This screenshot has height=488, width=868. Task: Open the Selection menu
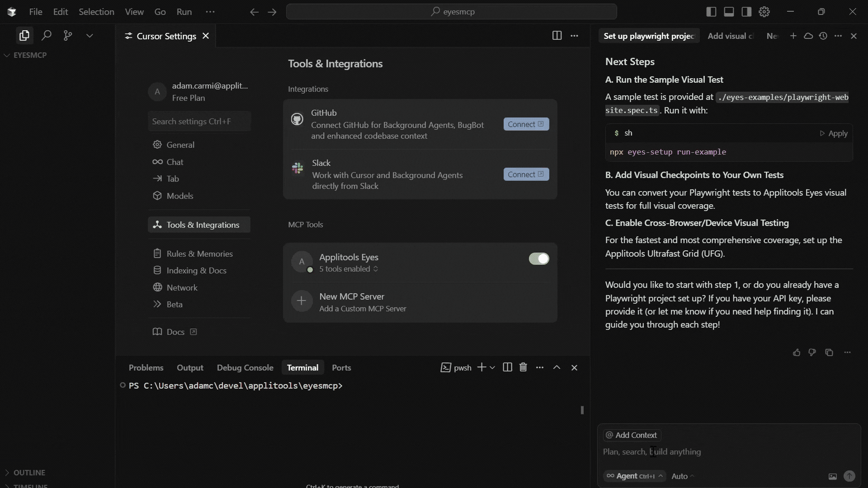96,12
